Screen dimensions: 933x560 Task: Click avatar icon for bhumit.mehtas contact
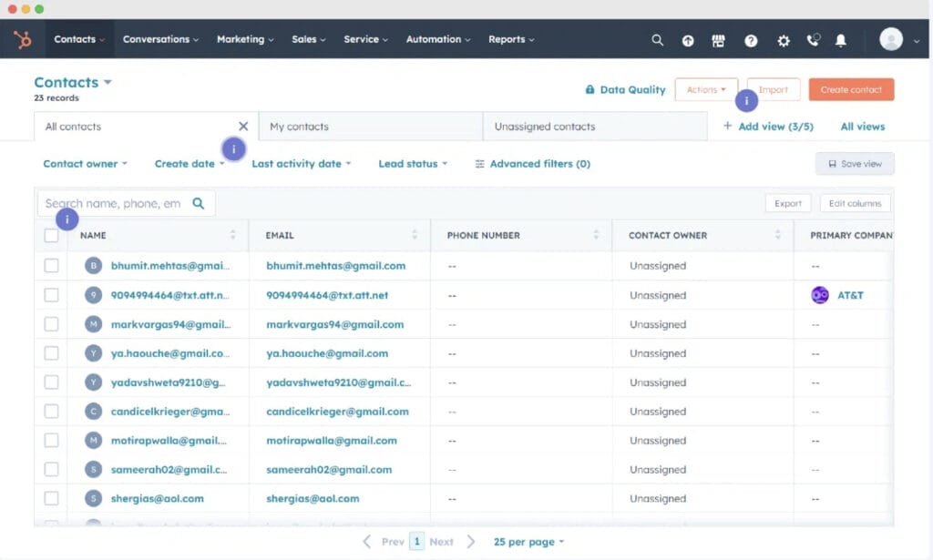coord(94,265)
